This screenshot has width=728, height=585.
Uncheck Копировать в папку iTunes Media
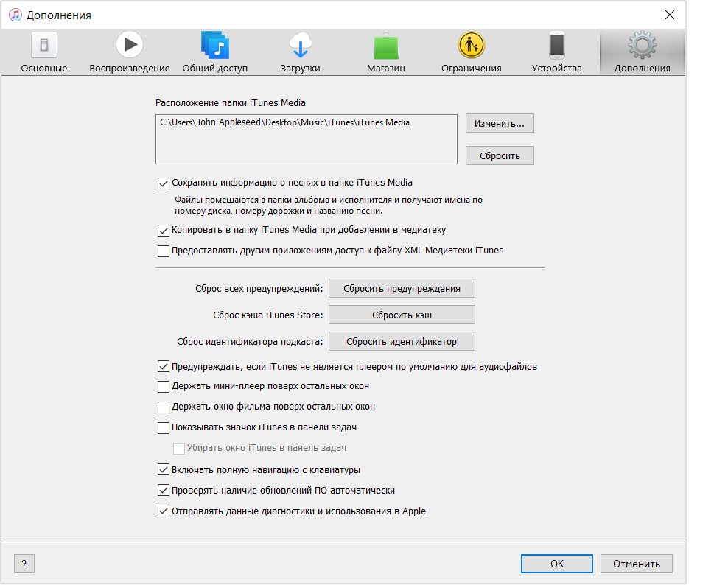coord(164,231)
